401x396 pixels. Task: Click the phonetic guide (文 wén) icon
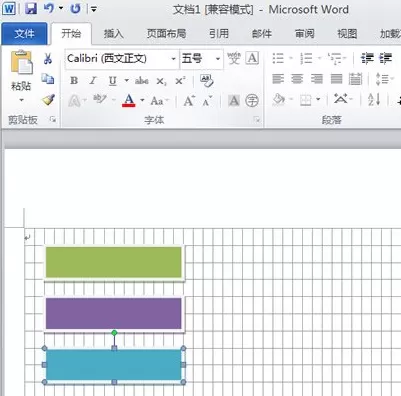(234, 58)
